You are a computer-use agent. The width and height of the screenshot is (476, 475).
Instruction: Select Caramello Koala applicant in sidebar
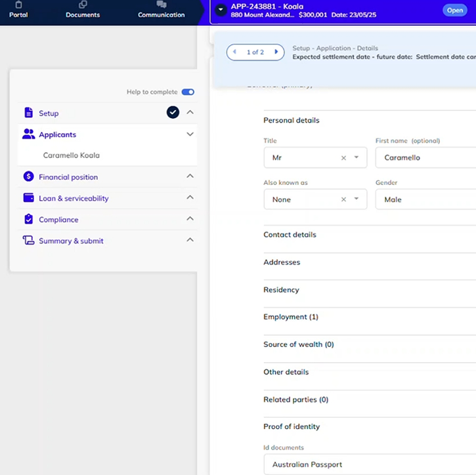point(71,155)
